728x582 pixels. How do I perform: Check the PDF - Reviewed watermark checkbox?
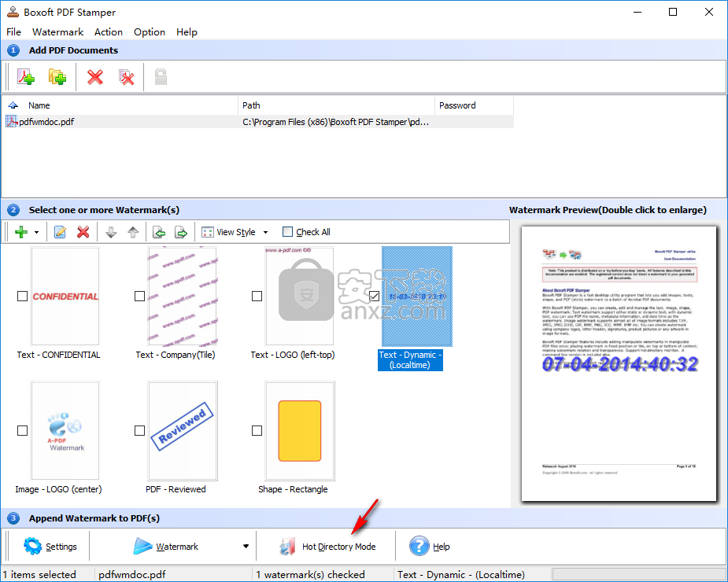(x=139, y=431)
